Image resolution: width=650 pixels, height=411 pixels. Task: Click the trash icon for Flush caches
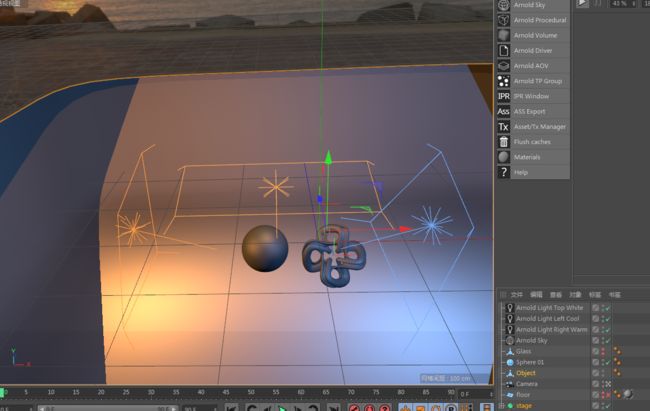[x=503, y=142]
